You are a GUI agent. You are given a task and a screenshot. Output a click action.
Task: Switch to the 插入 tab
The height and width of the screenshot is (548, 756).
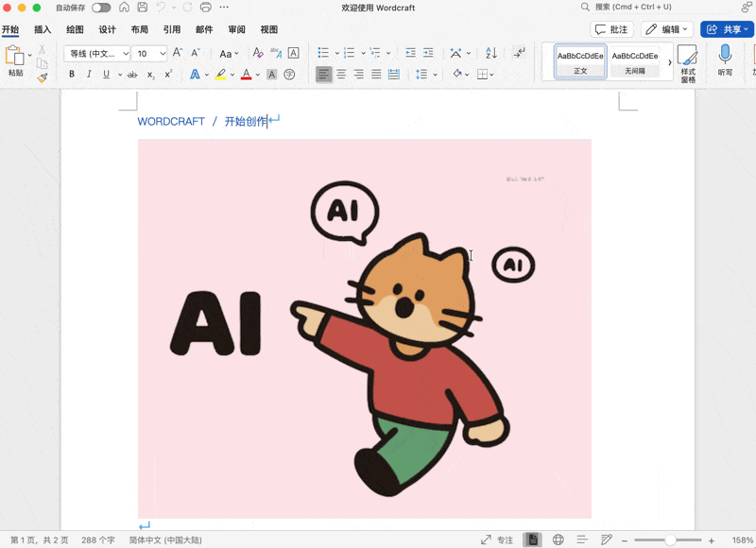43,29
